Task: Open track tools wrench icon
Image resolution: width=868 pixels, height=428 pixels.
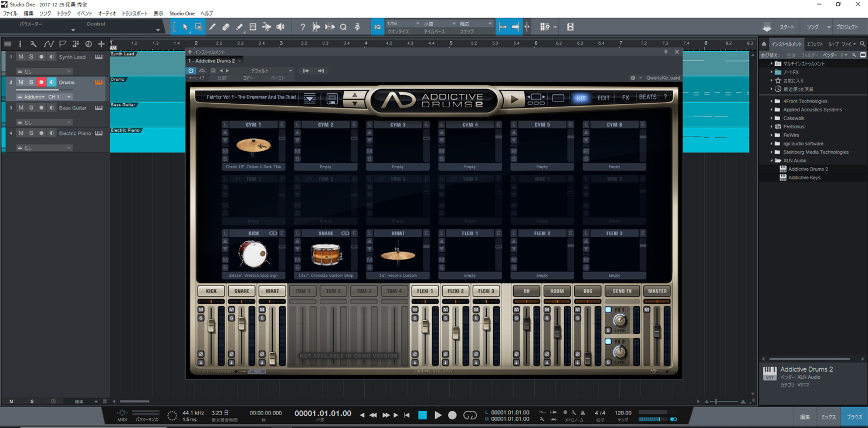Action: point(33,44)
